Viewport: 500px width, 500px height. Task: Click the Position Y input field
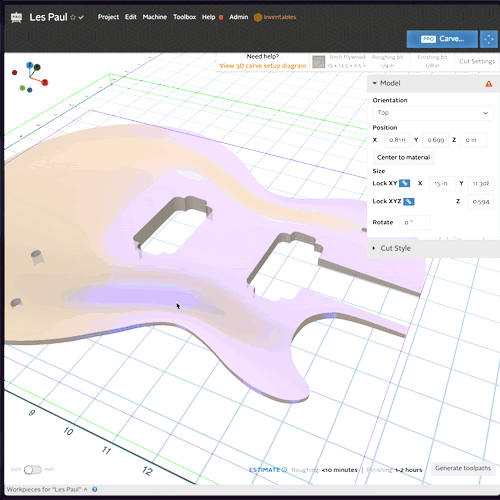[x=436, y=140]
